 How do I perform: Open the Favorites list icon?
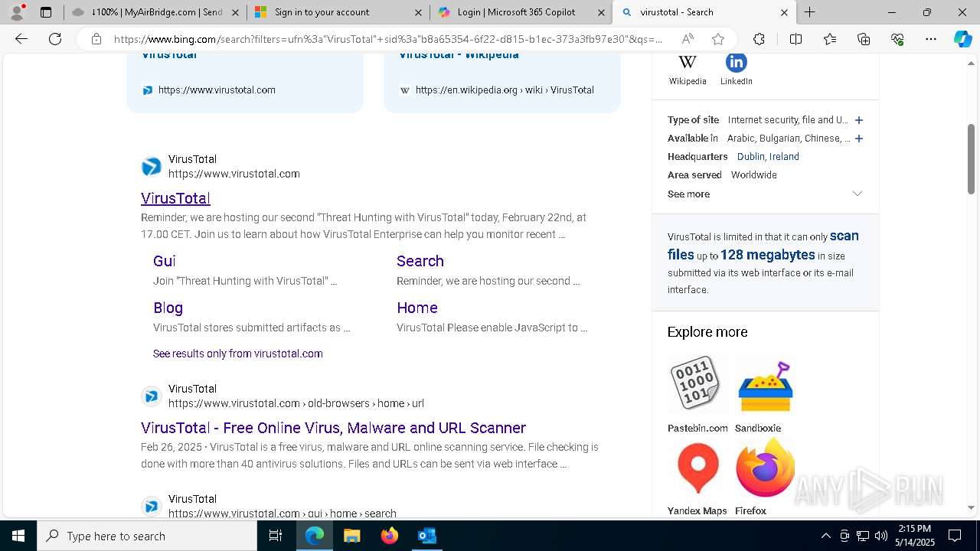coord(830,39)
